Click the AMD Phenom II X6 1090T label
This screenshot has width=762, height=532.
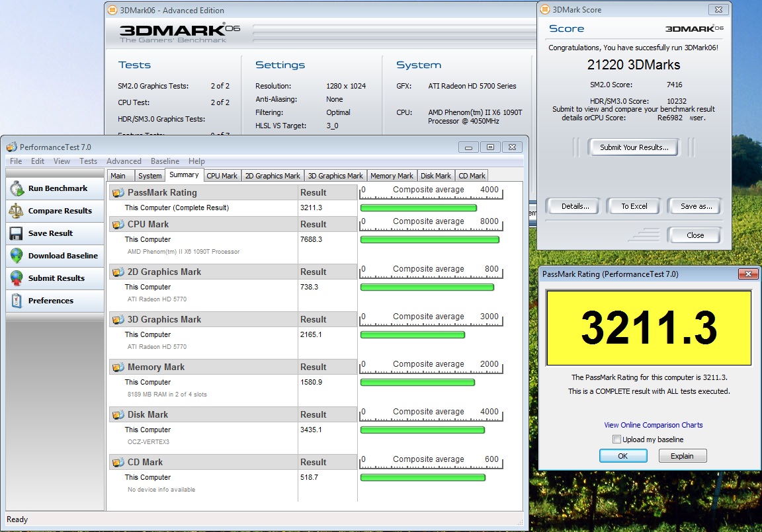(x=183, y=251)
